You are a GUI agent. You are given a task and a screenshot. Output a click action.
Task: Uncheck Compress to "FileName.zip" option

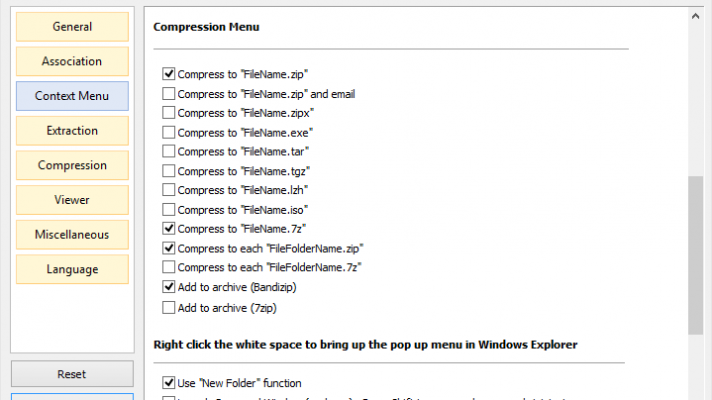click(x=169, y=74)
